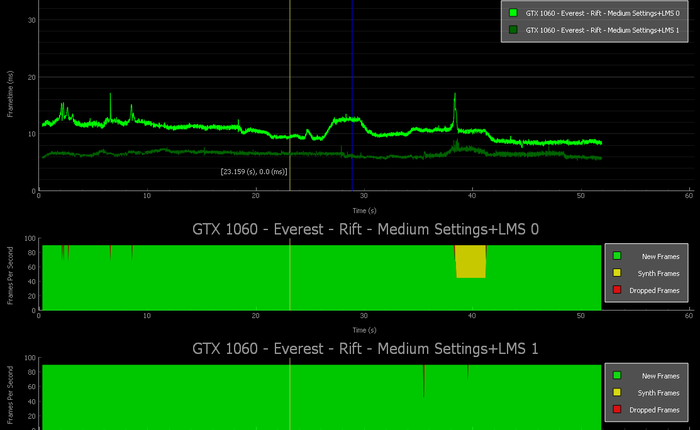Click the Time (s) axis label under the LMS 0 chart
Viewport: 700px width, 430px height.
tap(364, 330)
